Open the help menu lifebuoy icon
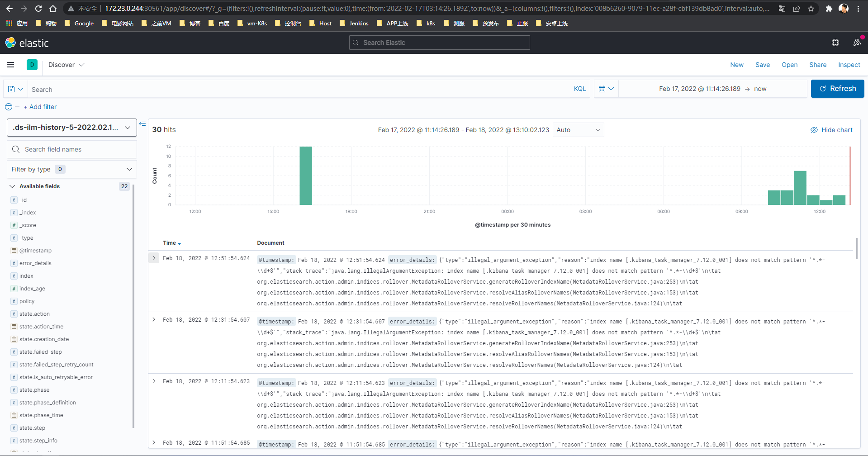The image size is (868, 456). click(835, 43)
